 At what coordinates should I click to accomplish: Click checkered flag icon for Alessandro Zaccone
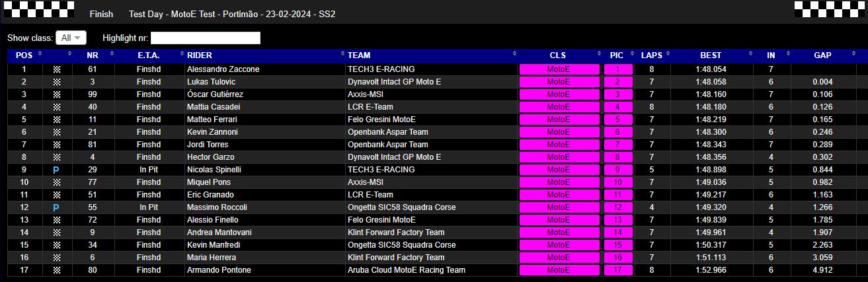pos(57,69)
